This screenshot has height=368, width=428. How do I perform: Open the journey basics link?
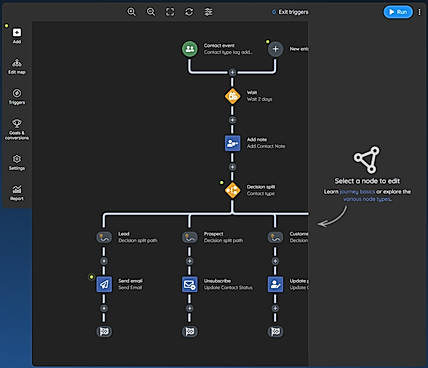click(357, 192)
